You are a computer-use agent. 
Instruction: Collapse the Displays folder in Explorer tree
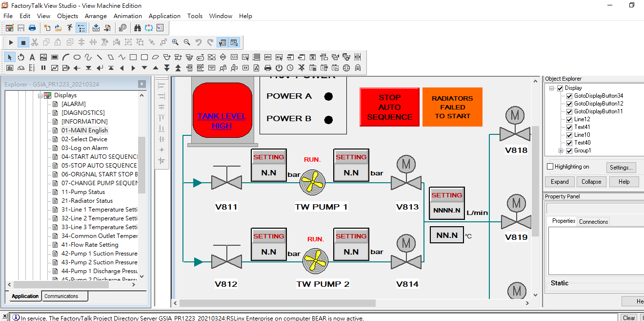pyautogui.click(x=40, y=95)
